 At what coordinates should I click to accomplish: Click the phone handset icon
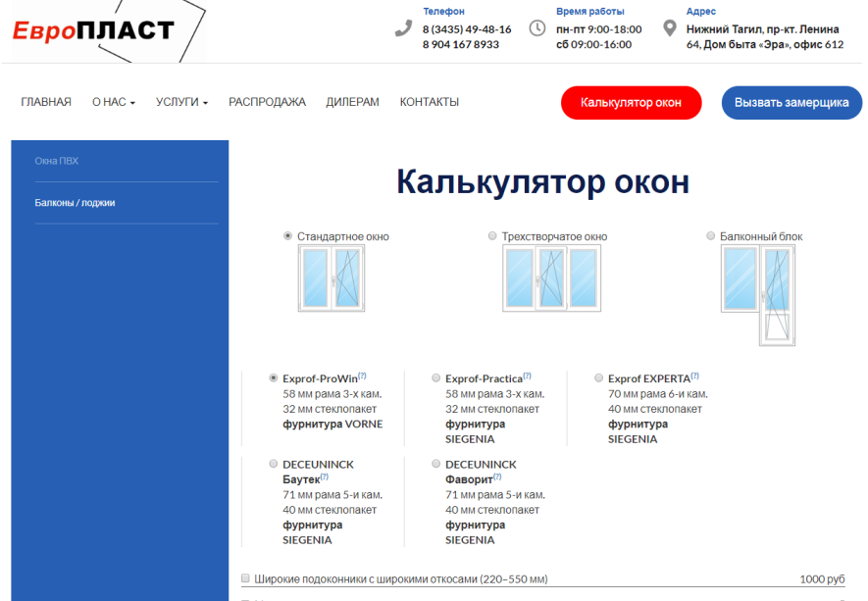tap(403, 28)
